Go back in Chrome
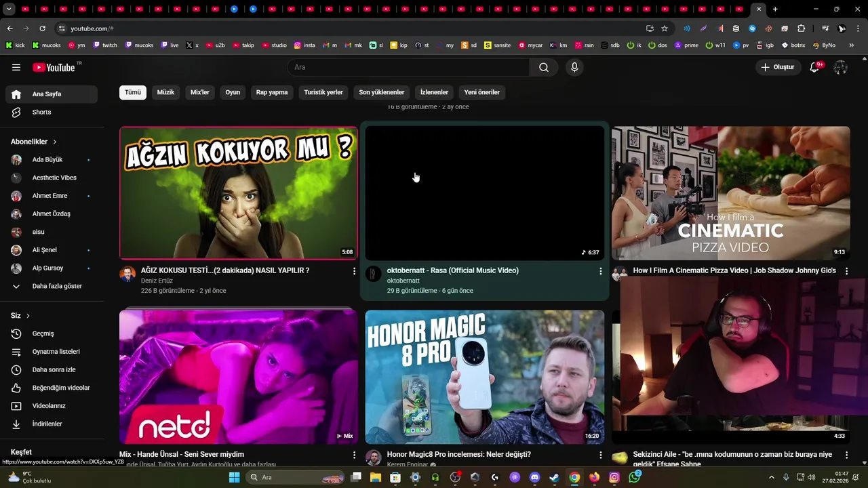 tap(9, 28)
